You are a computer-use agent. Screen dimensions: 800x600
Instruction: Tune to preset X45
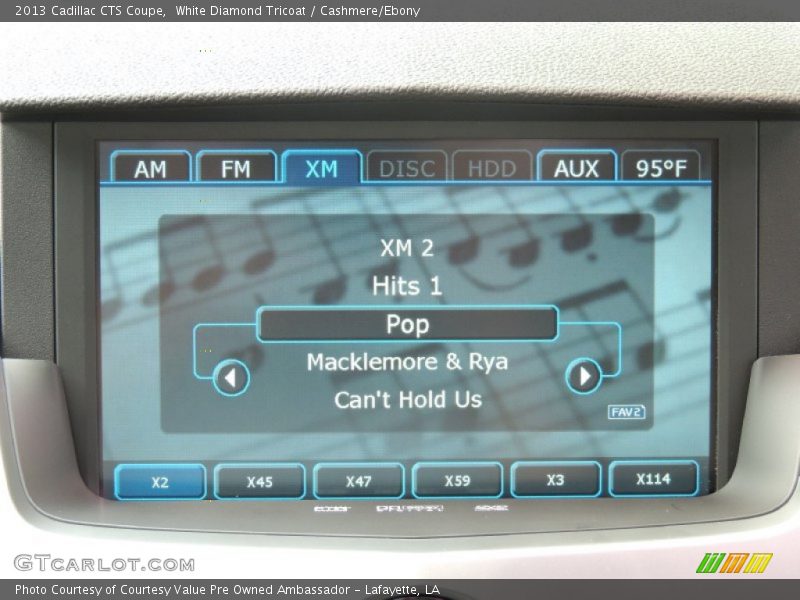259,481
